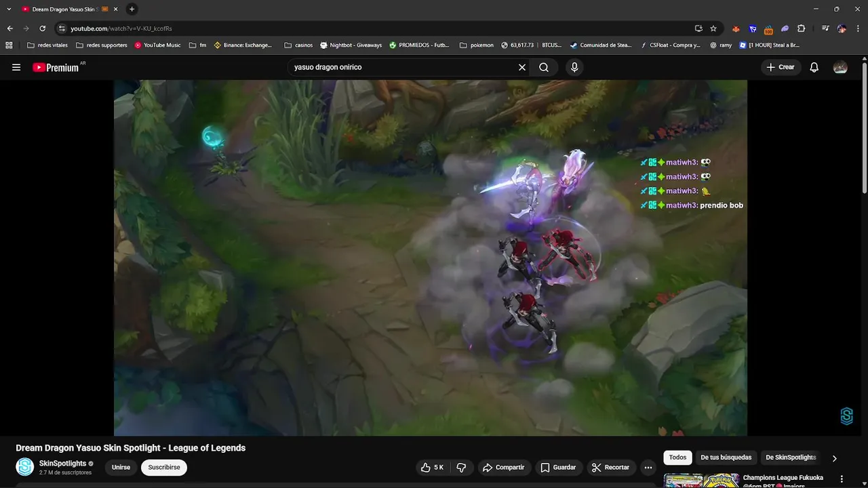Image resolution: width=868 pixels, height=488 pixels.
Task: Open Champions League Fukuoka video thumbnail
Action: (701, 481)
